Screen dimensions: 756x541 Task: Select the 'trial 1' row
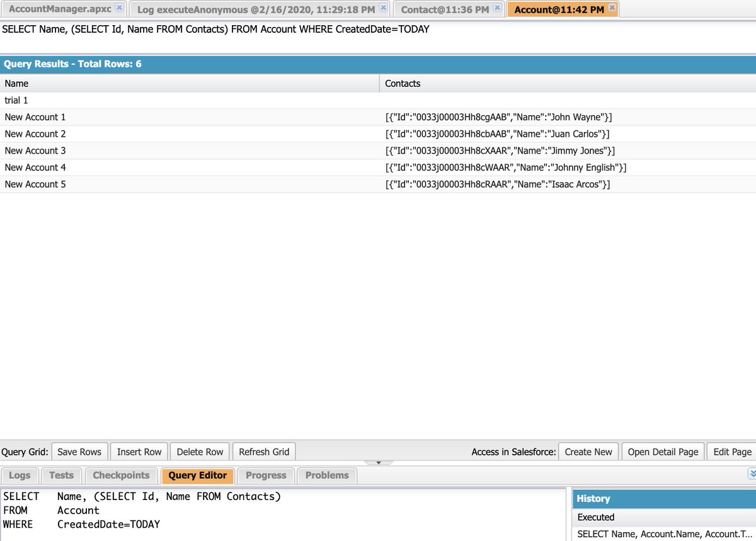click(x=378, y=100)
